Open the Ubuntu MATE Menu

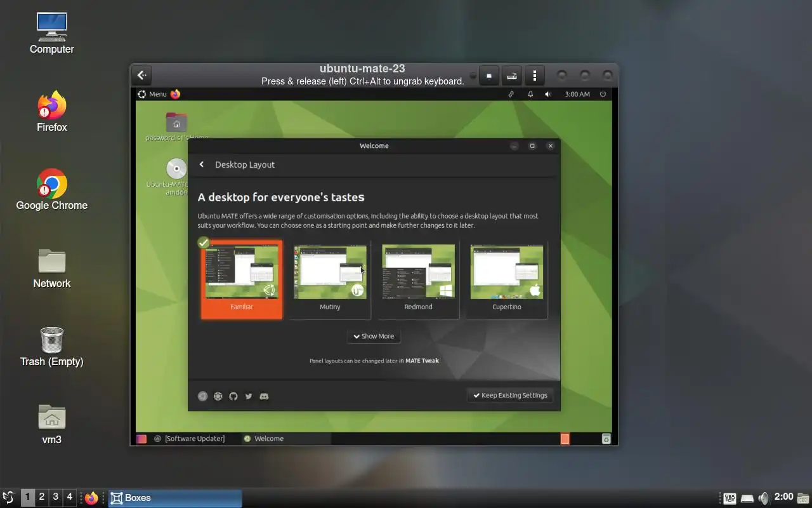(152, 94)
